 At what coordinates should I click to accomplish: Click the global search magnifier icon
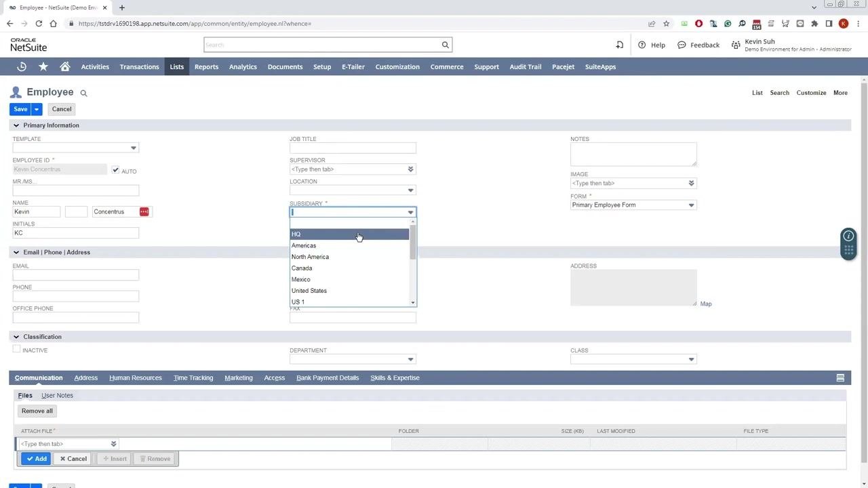coord(446,45)
